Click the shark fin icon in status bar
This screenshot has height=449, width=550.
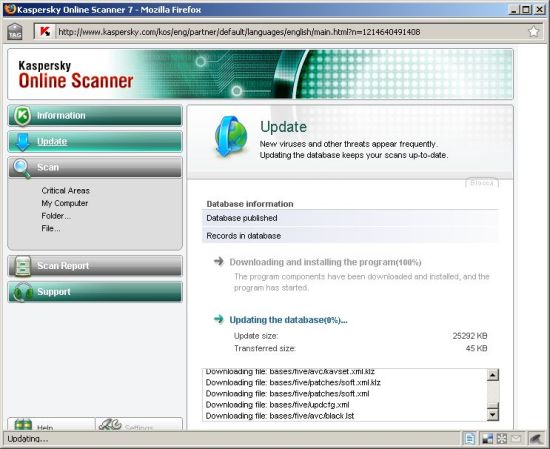537,438
